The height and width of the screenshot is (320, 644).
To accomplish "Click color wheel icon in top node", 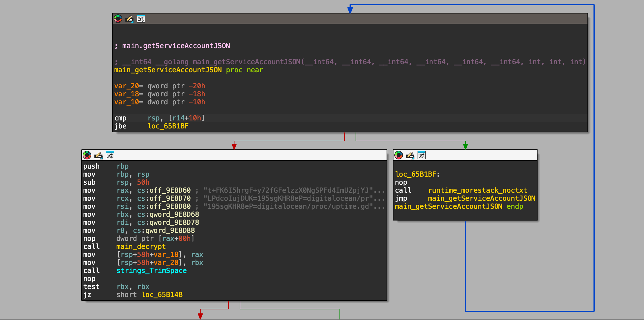I will click(x=118, y=19).
